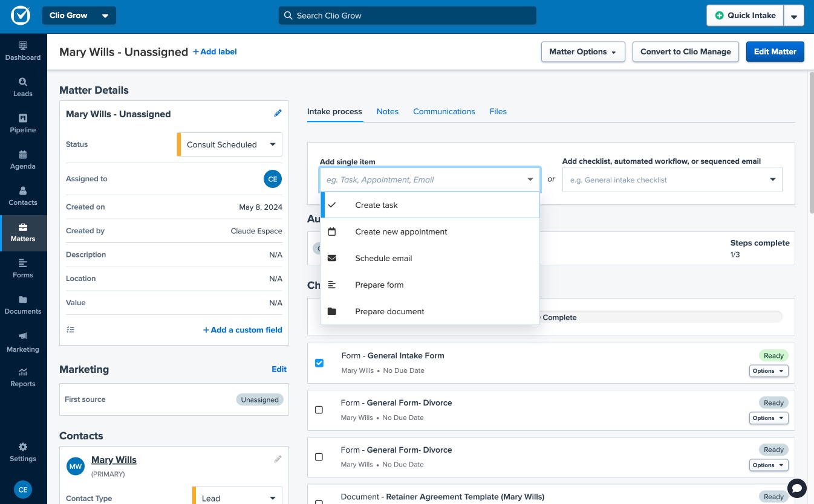Expand the Consult Scheduled status dropdown
Viewport: 814px width, 504px height.
click(230, 144)
